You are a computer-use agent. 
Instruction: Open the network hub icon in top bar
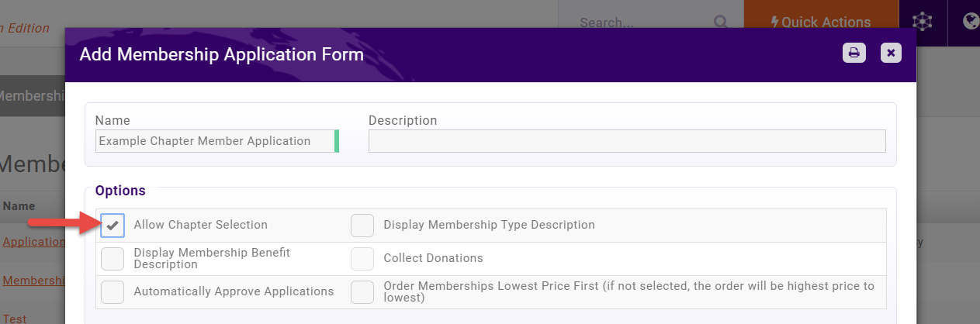pos(922,22)
